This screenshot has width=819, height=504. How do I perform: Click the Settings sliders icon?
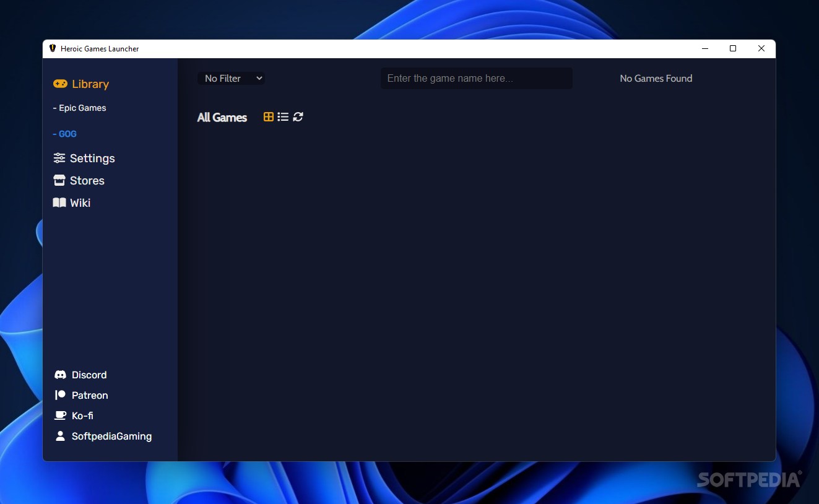coord(59,158)
